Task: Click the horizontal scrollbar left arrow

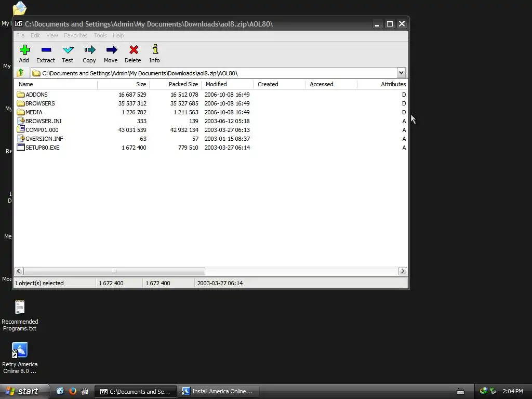Action: pyautogui.click(x=19, y=271)
